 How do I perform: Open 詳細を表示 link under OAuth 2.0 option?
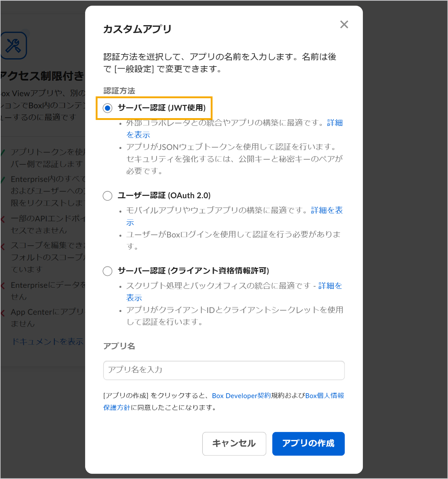(x=327, y=210)
